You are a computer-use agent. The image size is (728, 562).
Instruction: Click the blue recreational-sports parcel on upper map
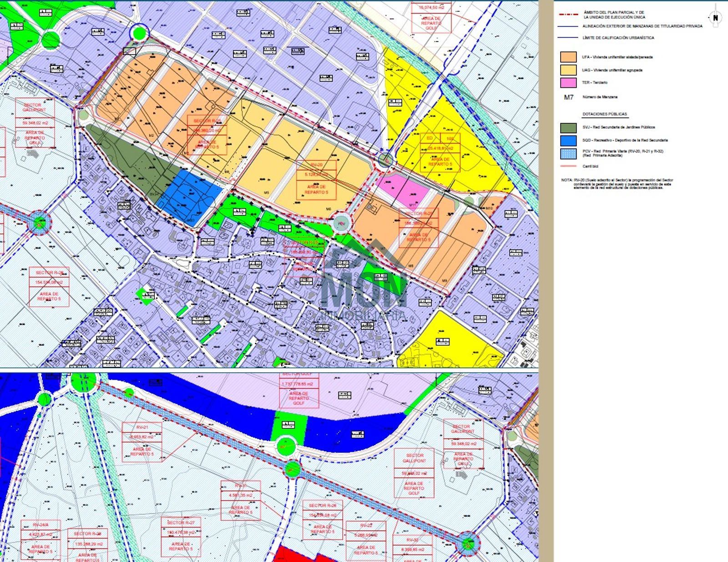(x=190, y=196)
